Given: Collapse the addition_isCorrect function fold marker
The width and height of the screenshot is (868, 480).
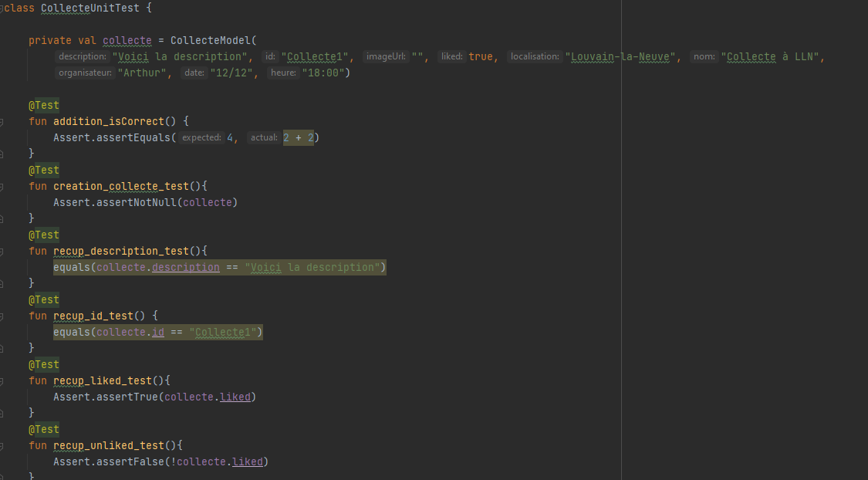Looking at the screenshot, I should pos(1,122).
